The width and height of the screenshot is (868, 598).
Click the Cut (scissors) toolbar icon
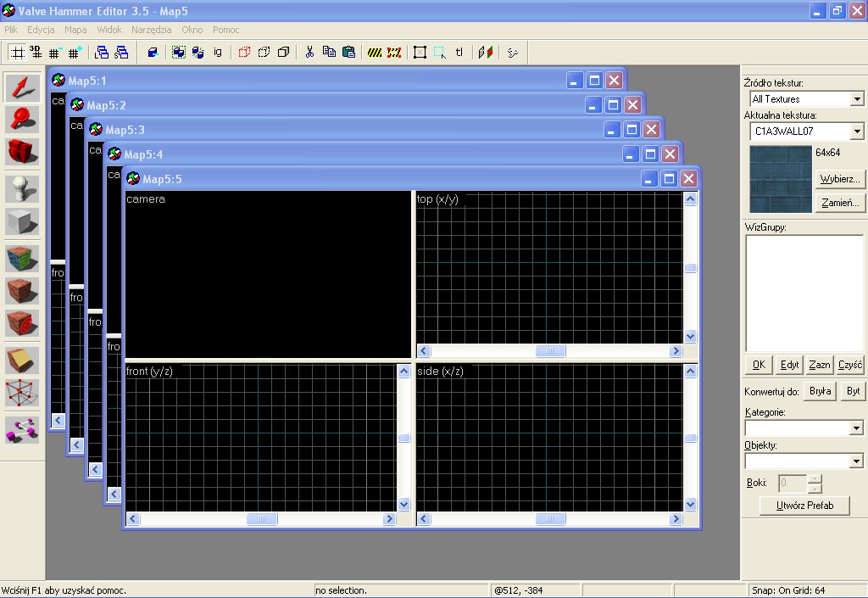pos(309,53)
